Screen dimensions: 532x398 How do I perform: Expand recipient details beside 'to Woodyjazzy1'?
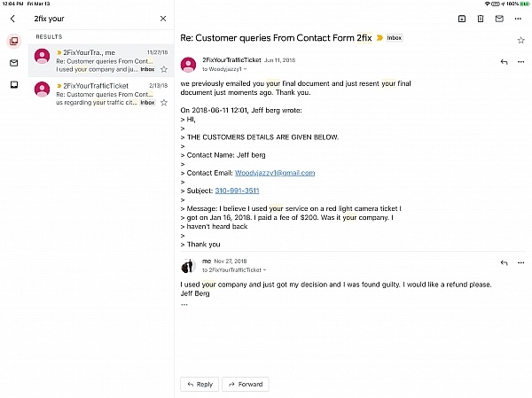pos(246,68)
